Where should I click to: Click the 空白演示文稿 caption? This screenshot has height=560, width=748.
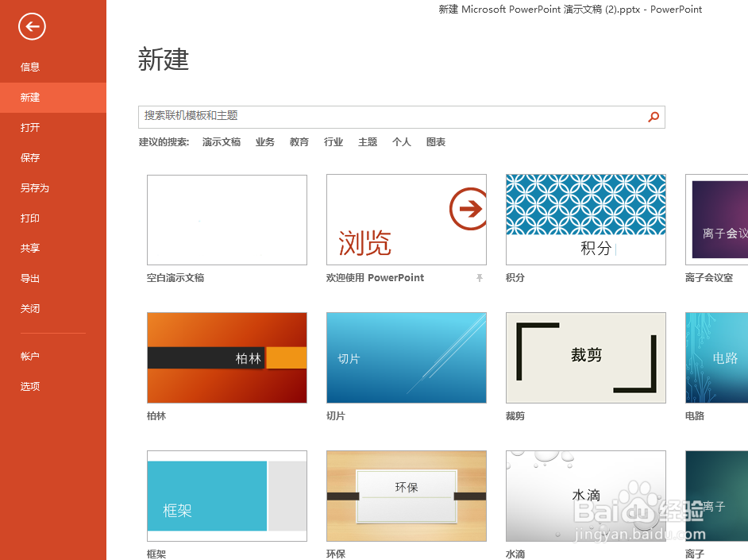coord(175,277)
